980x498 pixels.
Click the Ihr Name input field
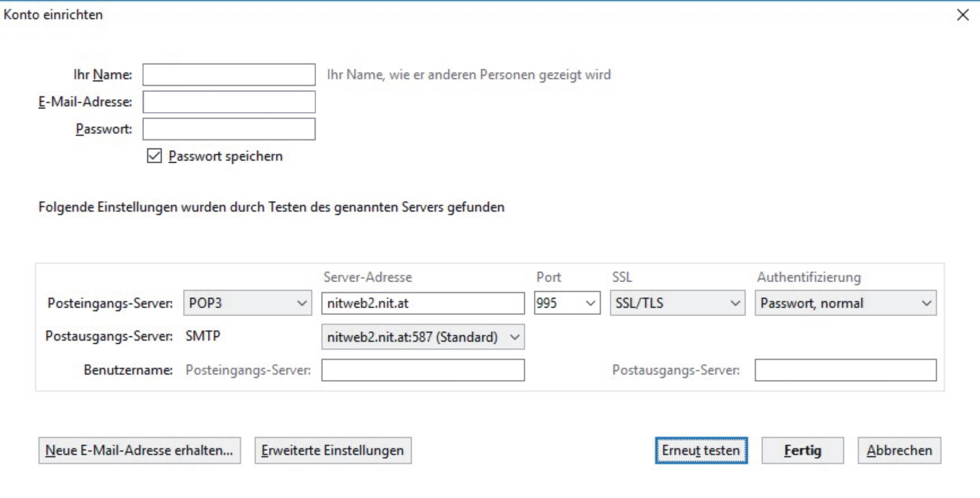(x=229, y=75)
